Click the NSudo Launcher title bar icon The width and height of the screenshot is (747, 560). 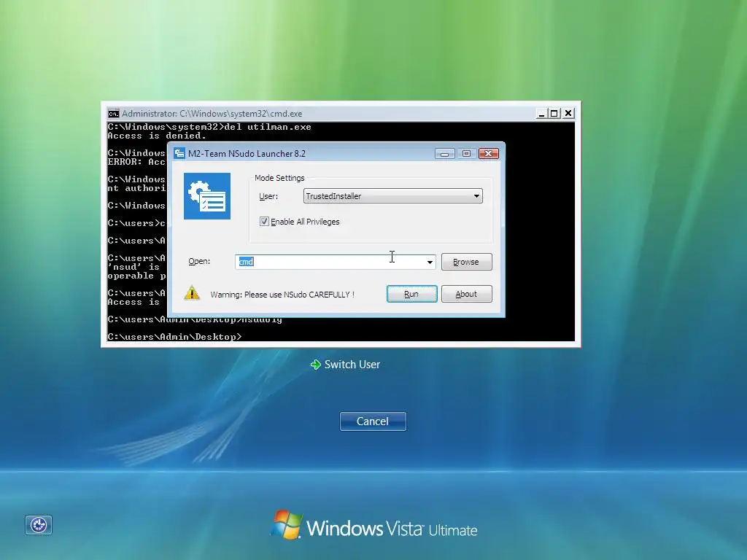(x=179, y=153)
